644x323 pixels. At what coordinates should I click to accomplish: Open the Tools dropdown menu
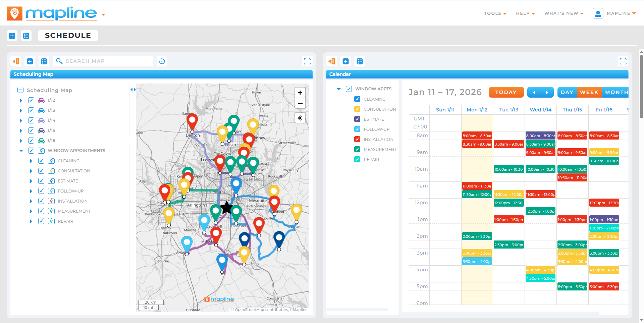click(x=495, y=13)
